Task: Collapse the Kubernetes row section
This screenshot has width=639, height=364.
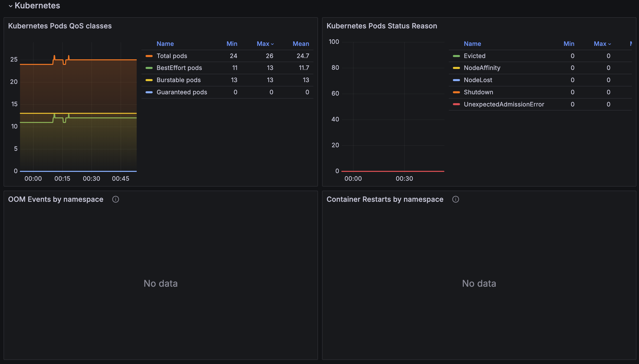Action: [11, 6]
